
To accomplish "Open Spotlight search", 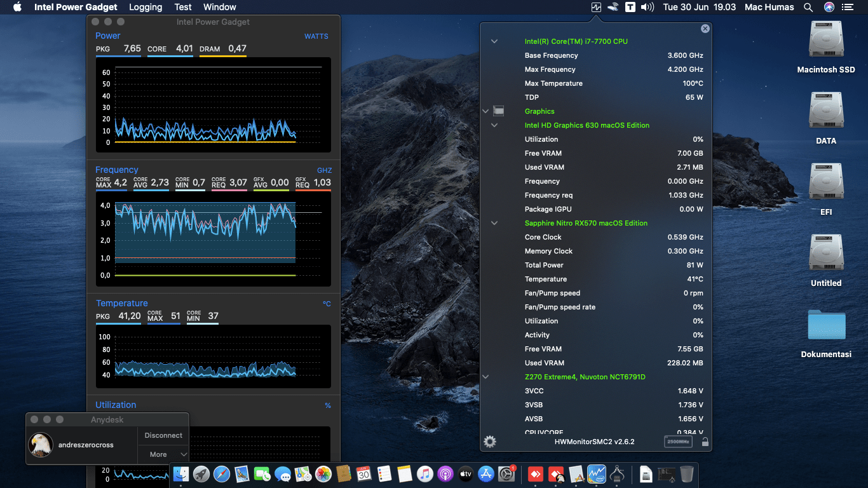I will click(808, 7).
